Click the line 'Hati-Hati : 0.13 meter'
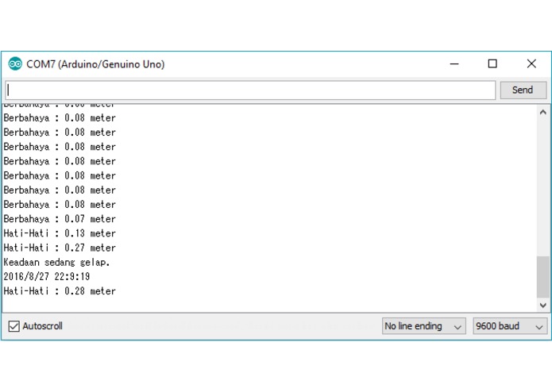The image size is (552, 392). coord(60,233)
